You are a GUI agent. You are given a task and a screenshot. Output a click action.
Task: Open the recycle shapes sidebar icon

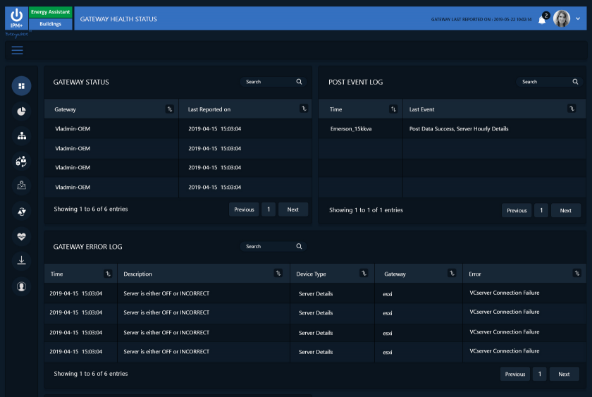(x=22, y=211)
